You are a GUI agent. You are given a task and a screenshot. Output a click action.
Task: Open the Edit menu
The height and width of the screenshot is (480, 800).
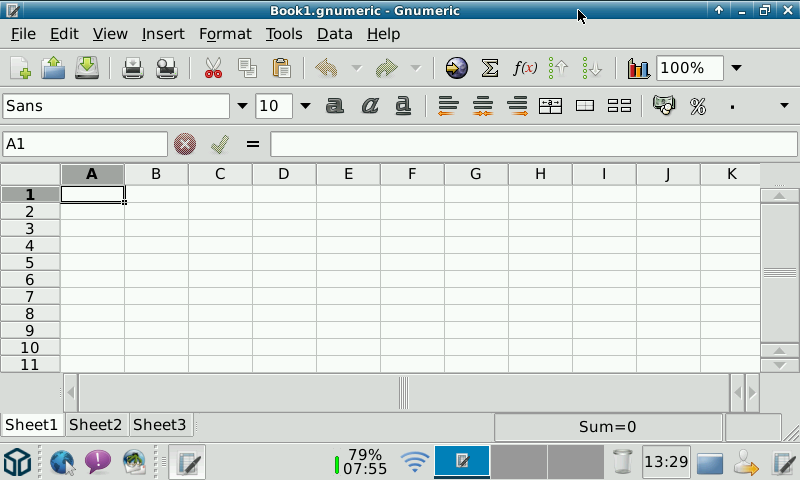click(x=64, y=34)
